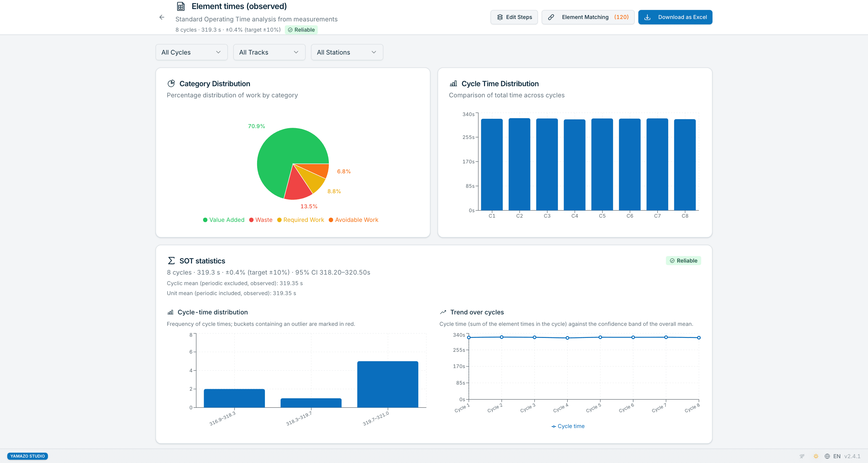Click the C4 bar in cycle chart
This screenshot has width=868, height=463.
pyautogui.click(x=574, y=165)
